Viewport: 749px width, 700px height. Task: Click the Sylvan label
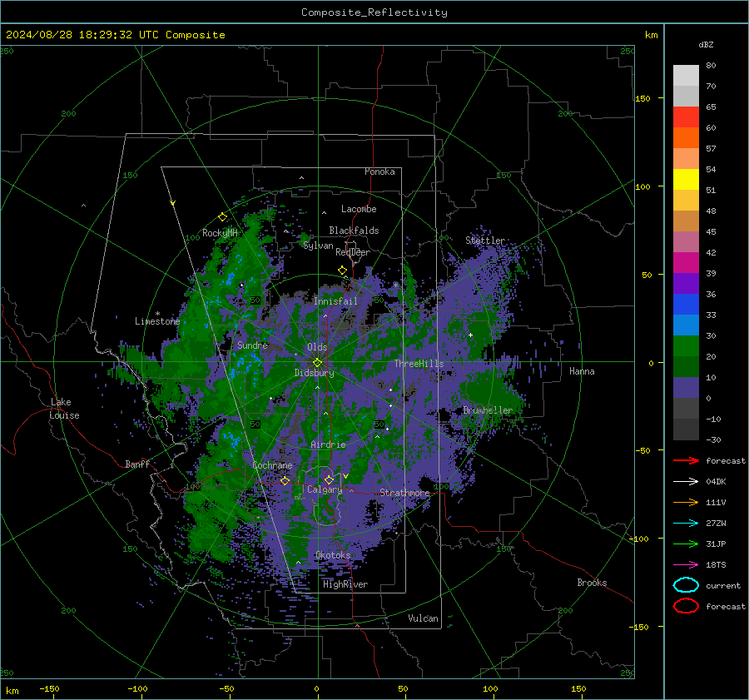318,246
